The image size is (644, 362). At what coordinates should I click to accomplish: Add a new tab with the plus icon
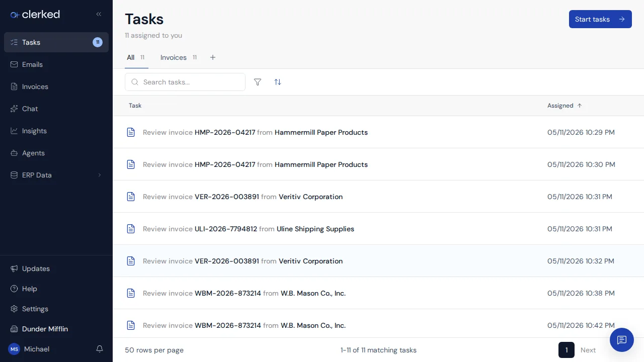tap(213, 57)
